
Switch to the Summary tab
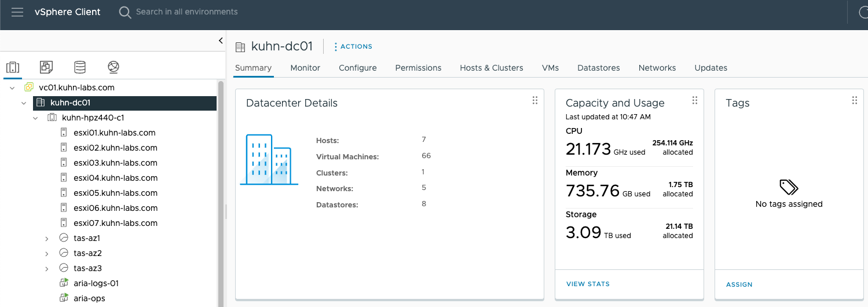click(x=253, y=68)
